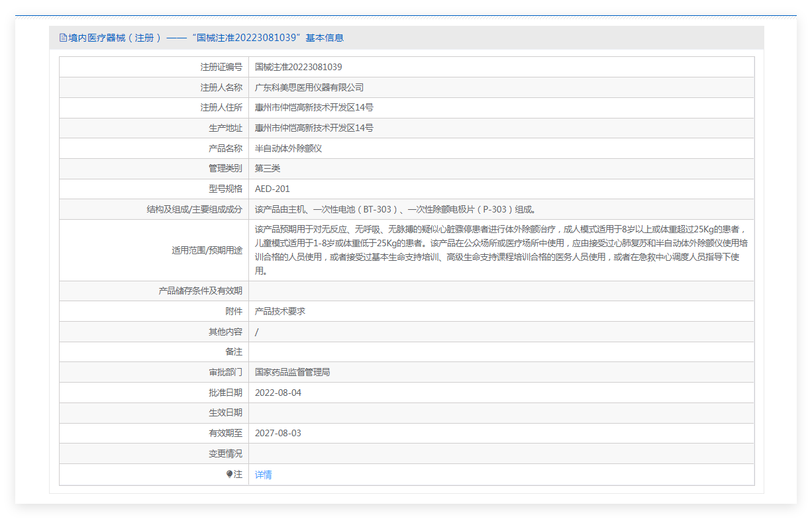The image size is (812, 519).
Task: Click the composition text mentioning BT-303
Action: [x=395, y=209]
